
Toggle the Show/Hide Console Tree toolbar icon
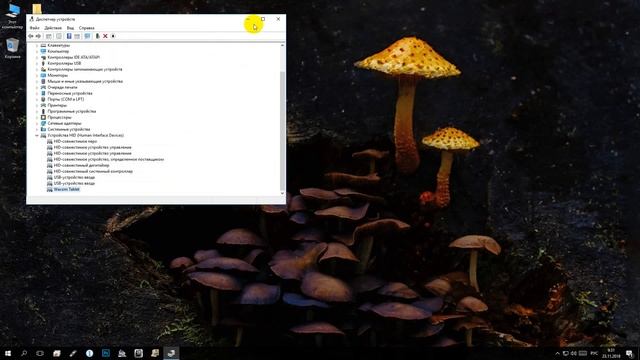tap(49, 36)
